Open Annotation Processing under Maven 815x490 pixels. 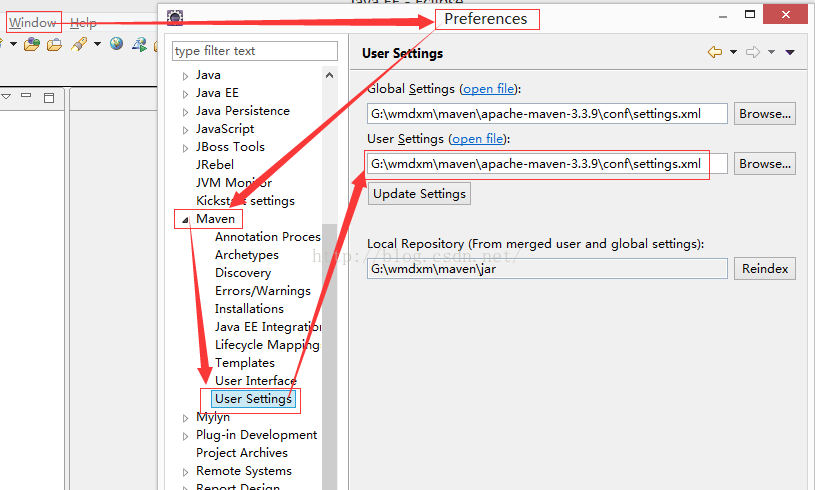click(268, 237)
